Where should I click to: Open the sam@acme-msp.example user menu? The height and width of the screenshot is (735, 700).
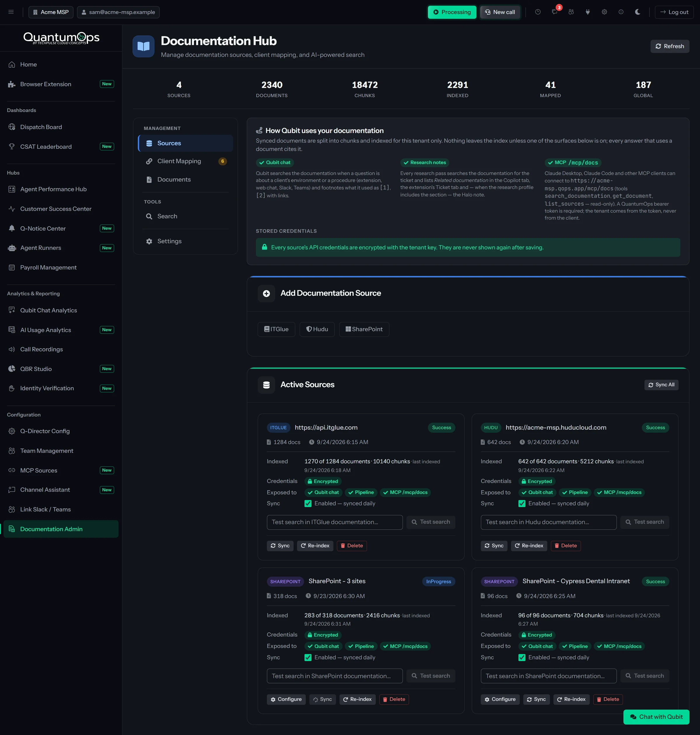118,12
